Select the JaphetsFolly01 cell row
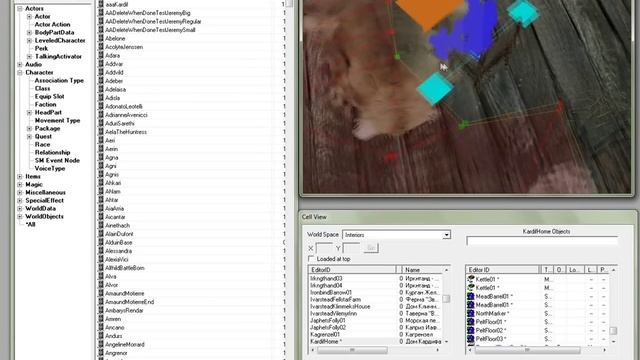This screenshot has width=640, height=360. pos(375,320)
